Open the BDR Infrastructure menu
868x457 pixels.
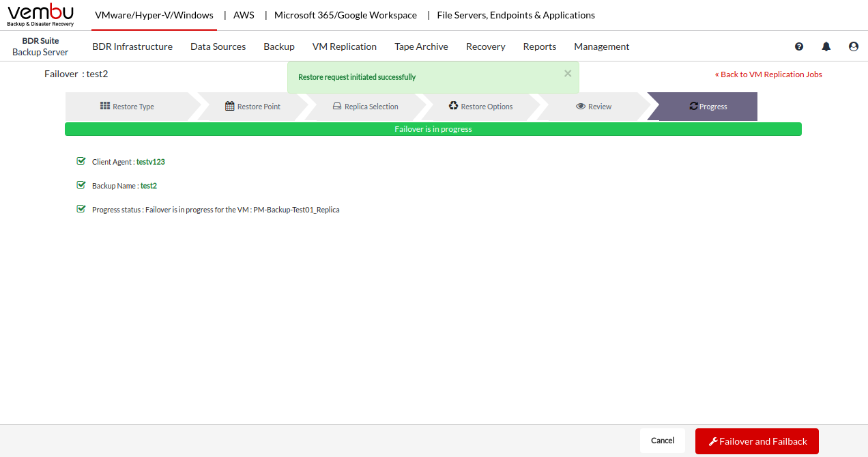click(x=132, y=46)
